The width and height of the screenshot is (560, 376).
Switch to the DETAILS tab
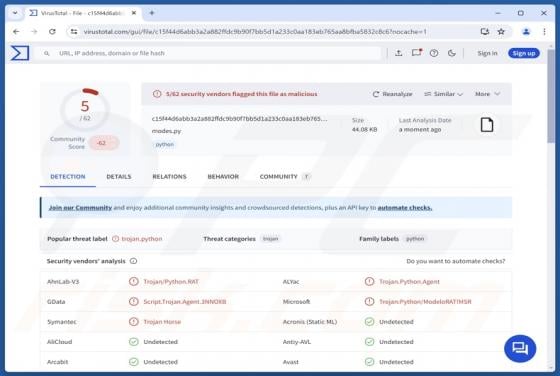119,176
